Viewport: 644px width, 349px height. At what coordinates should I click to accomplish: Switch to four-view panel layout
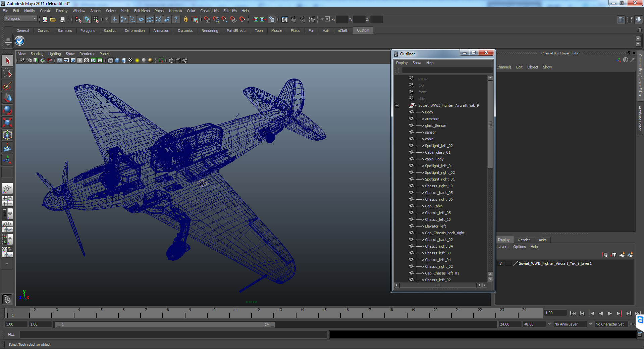click(7, 201)
